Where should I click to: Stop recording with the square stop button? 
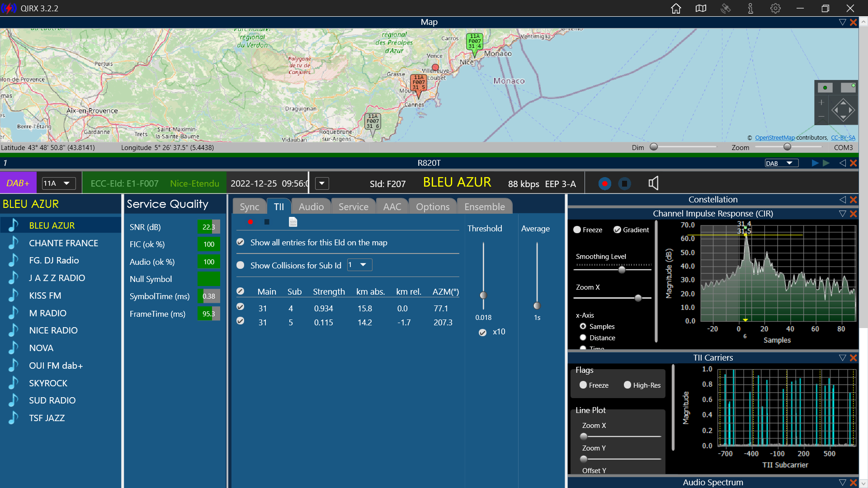coord(624,183)
